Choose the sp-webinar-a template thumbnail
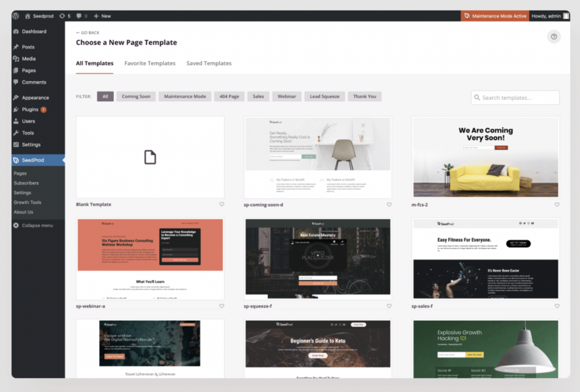 [150, 259]
